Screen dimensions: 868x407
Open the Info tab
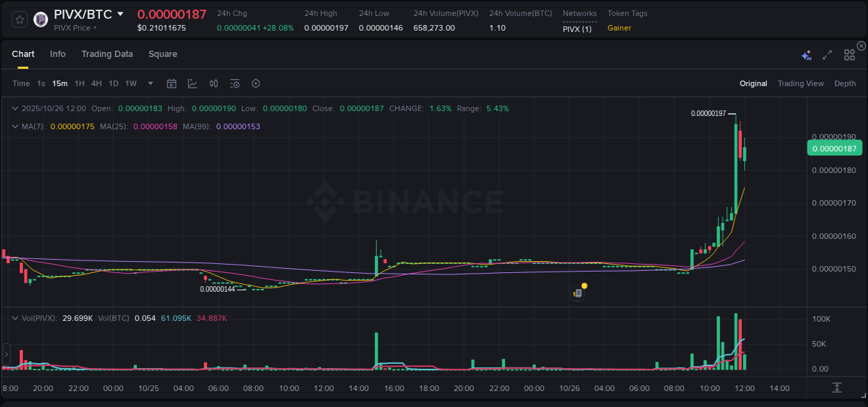click(x=58, y=53)
